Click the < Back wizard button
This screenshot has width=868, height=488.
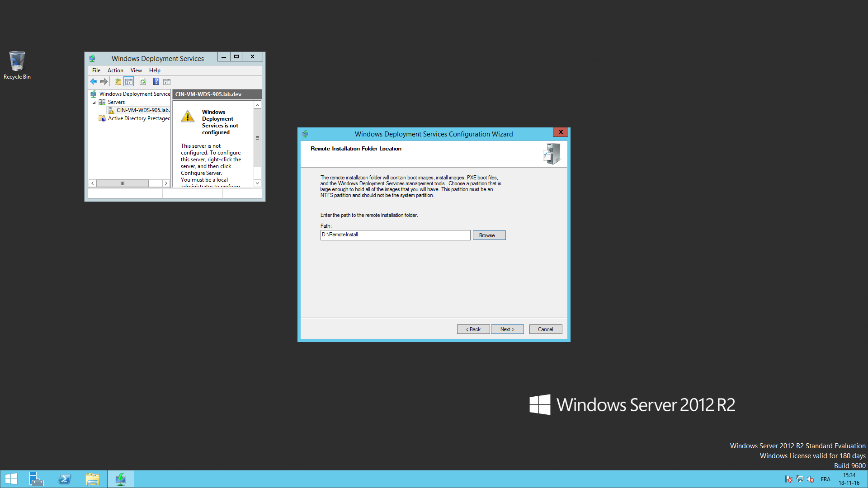[x=473, y=329]
